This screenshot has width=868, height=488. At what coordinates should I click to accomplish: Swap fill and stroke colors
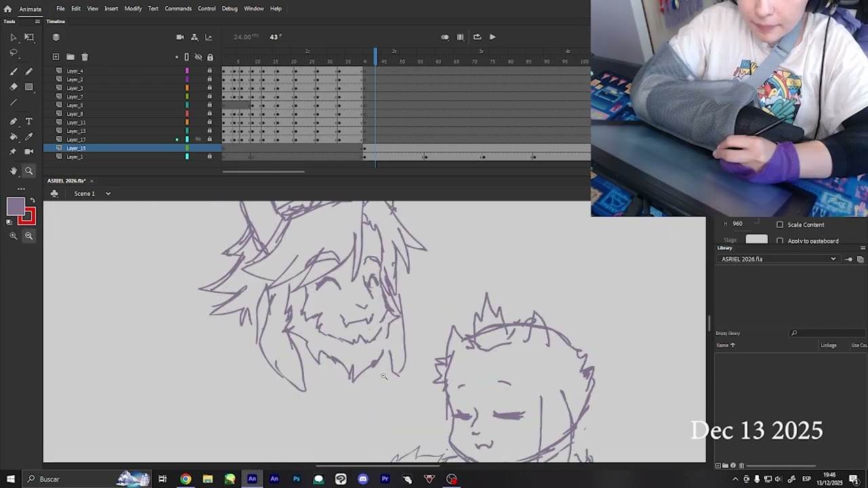32,201
